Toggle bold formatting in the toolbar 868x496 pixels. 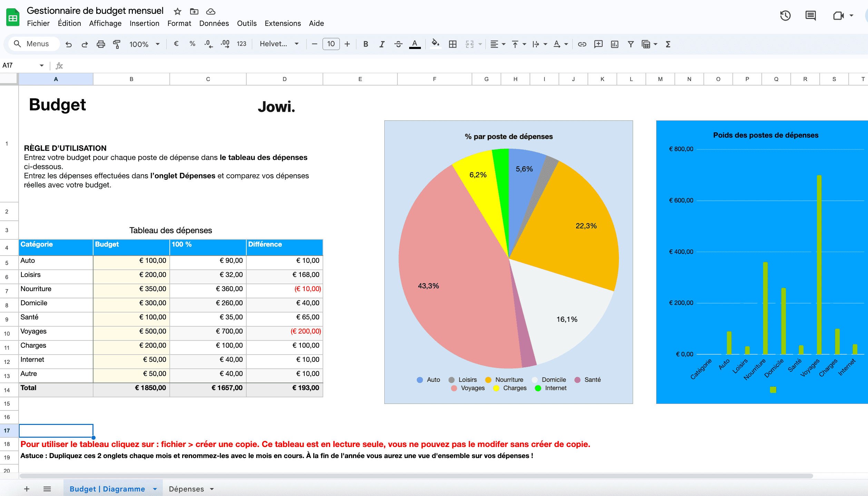(365, 44)
